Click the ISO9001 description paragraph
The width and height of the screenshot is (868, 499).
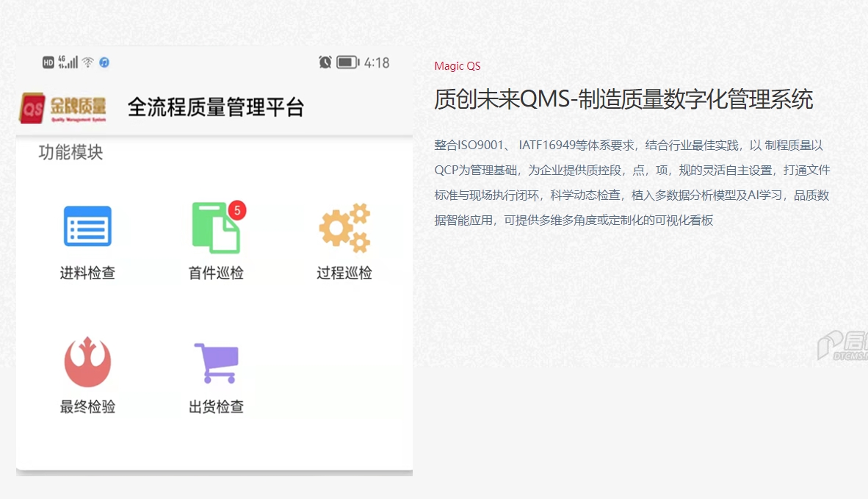tap(632, 183)
